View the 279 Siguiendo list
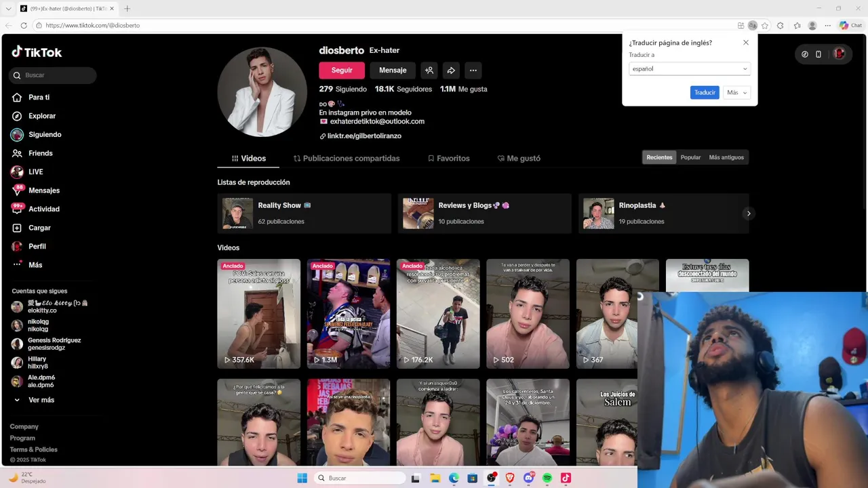The width and height of the screenshot is (868, 488). (x=342, y=89)
